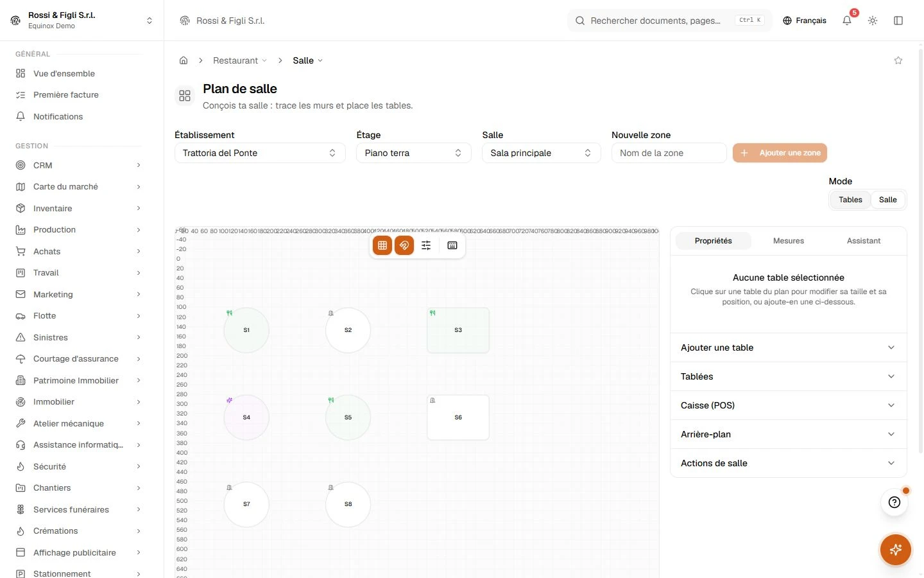The height and width of the screenshot is (578, 924).
Task: Open canvas settings sliders icon
Action: pos(426,245)
